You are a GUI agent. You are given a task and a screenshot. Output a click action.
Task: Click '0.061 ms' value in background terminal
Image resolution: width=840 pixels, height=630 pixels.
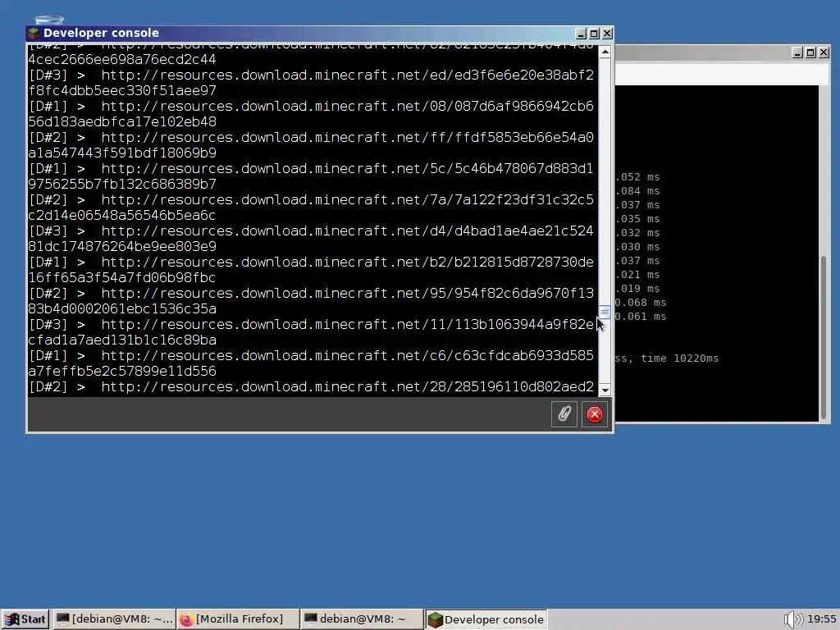pyautogui.click(x=640, y=317)
